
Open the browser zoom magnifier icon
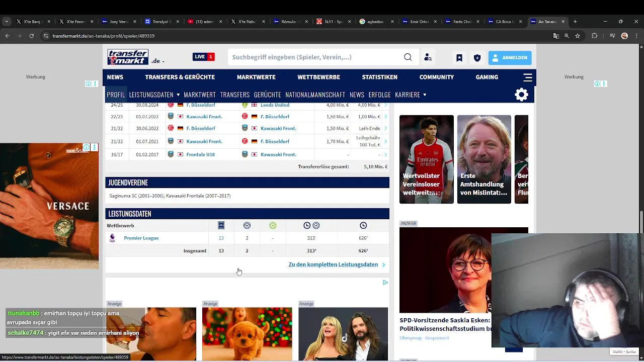567,36
